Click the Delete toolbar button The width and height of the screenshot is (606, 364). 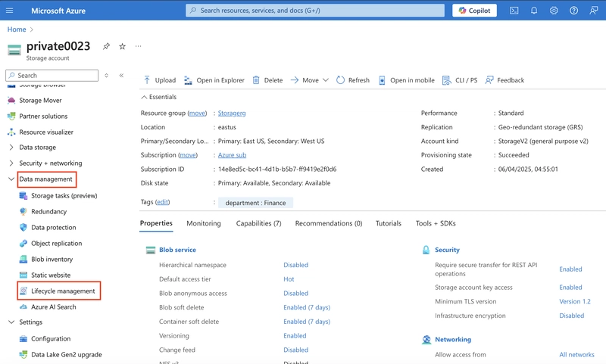coord(267,80)
